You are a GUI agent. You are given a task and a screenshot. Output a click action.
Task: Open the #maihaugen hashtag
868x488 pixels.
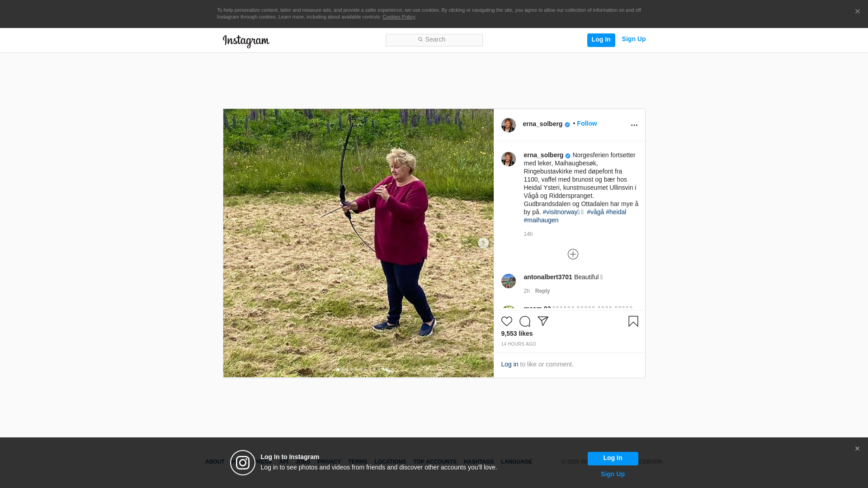point(541,220)
